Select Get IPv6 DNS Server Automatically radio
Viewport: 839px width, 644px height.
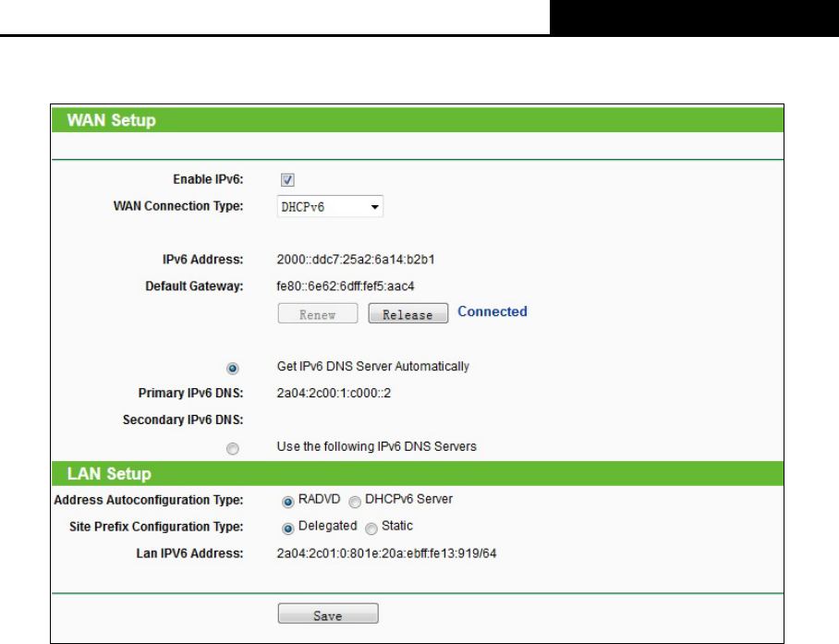coord(232,368)
